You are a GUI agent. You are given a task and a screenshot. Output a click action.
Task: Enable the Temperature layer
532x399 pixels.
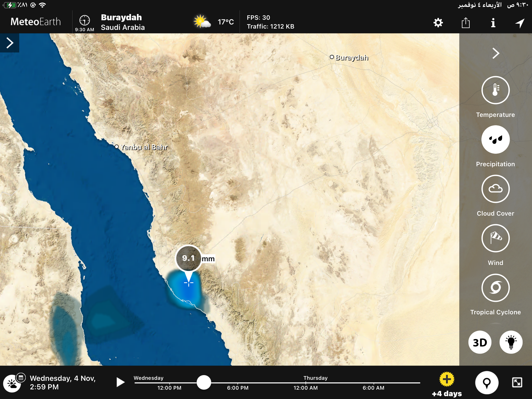(495, 90)
